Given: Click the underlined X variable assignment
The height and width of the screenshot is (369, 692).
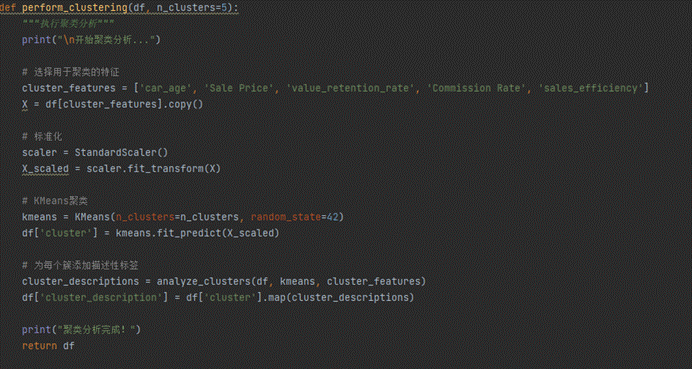Looking at the screenshot, I should pos(25,105).
